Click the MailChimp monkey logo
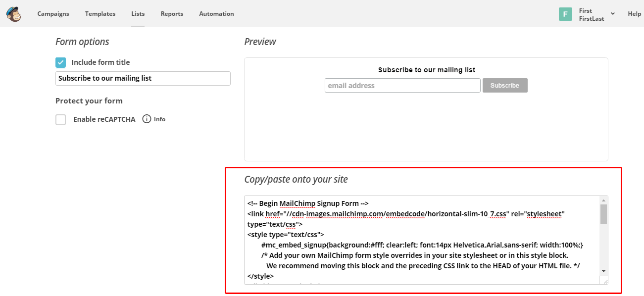The width and height of the screenshot is (644, 296). pyautogui.click(x=12, y=13)
